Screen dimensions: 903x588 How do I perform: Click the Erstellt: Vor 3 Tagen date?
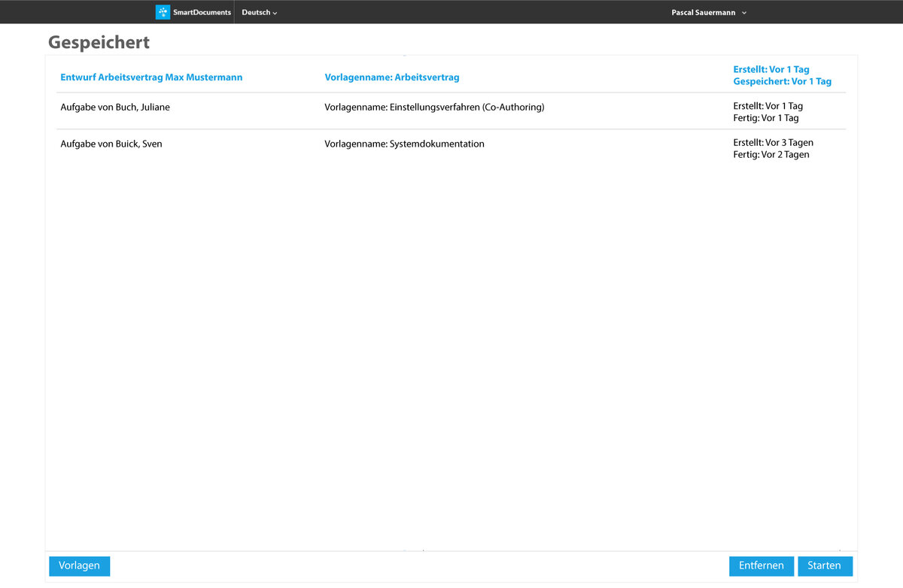pyautogui.click(x=773, y=143)
